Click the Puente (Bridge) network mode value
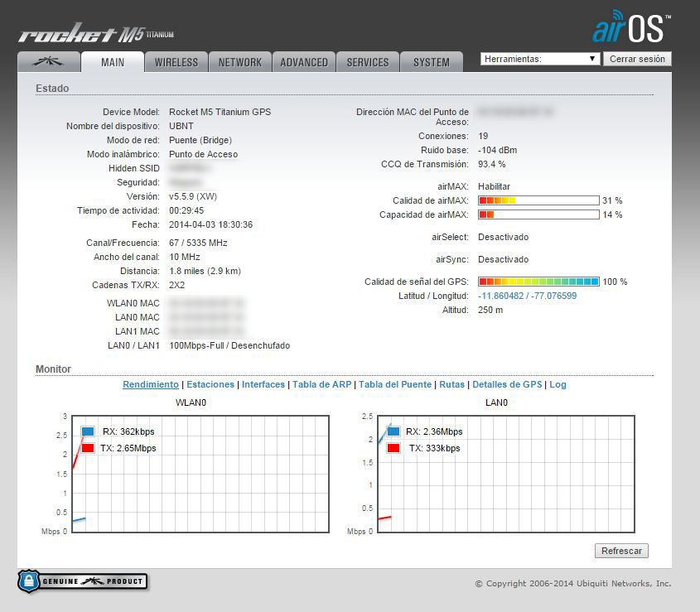This screenshot has width=700, height=612. click(x=200, y=140)
